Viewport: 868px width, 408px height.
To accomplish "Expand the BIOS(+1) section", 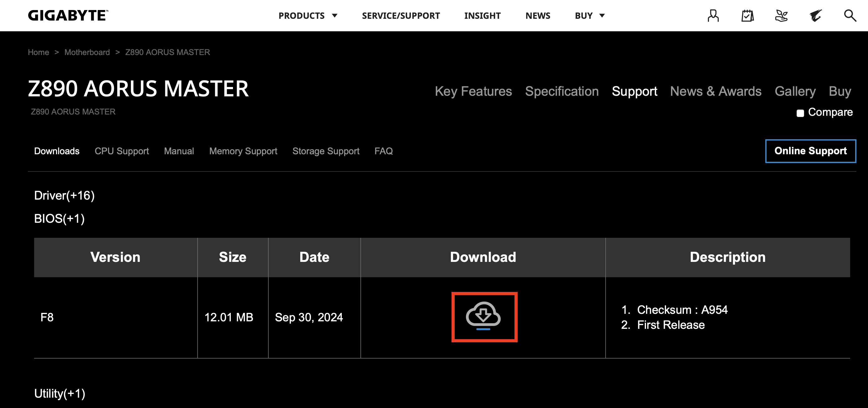I will pyautogui.click(x=59, y=218).
